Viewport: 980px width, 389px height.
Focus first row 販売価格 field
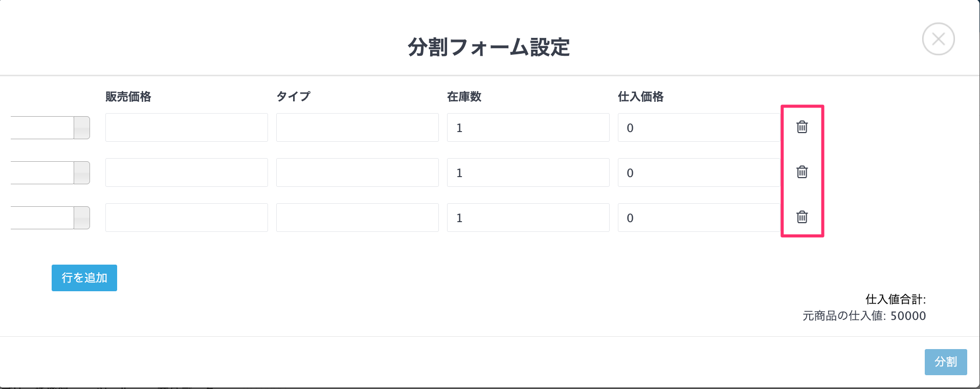pos(187,127)
